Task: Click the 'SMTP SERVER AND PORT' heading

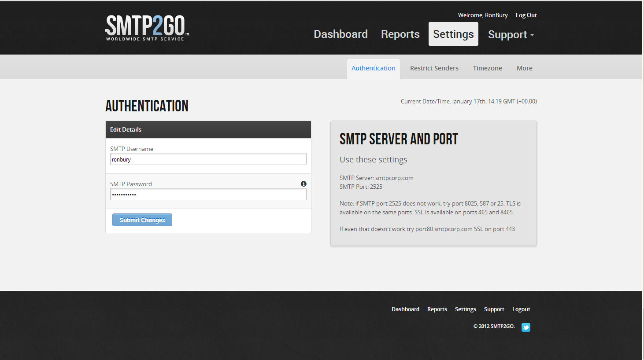Action: pyautogui.click(x=399, y=139)
